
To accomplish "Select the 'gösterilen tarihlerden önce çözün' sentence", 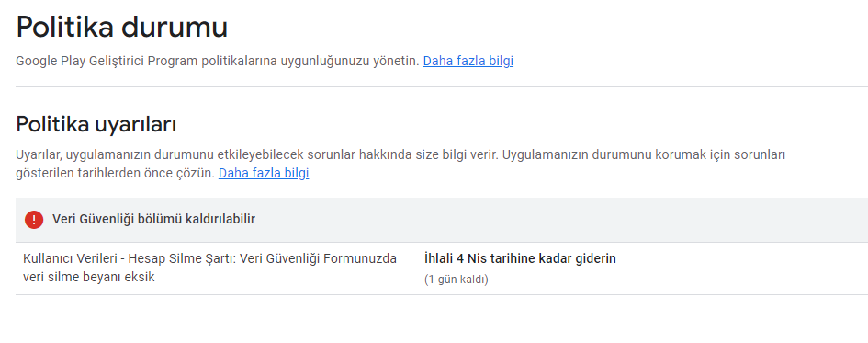I will (115, 174).
